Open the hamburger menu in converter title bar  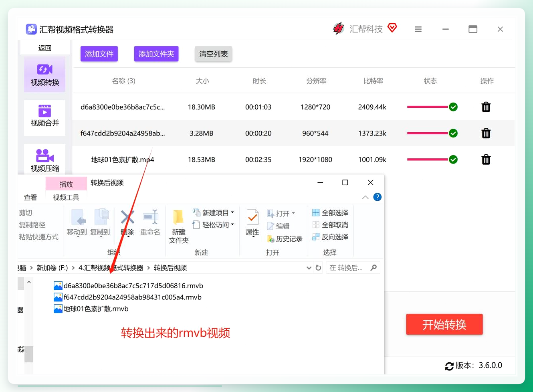[418, 29]
